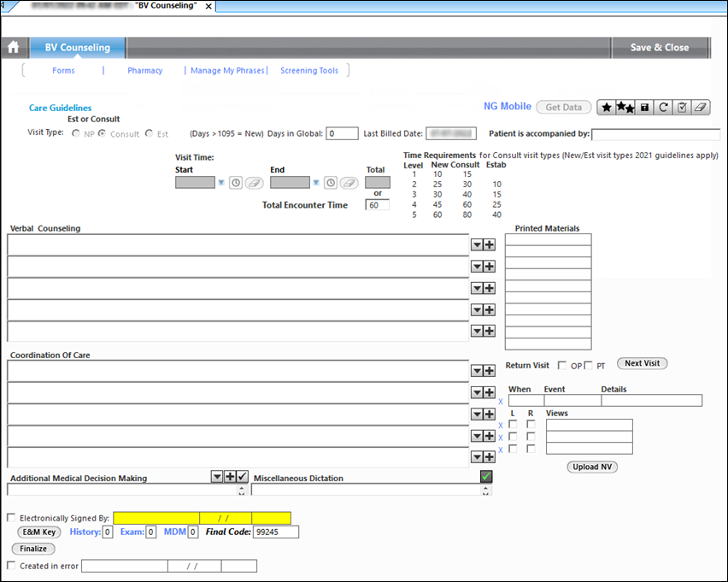Click the Total Encounter Time field

pyautogui.click(x=377, y=205)
